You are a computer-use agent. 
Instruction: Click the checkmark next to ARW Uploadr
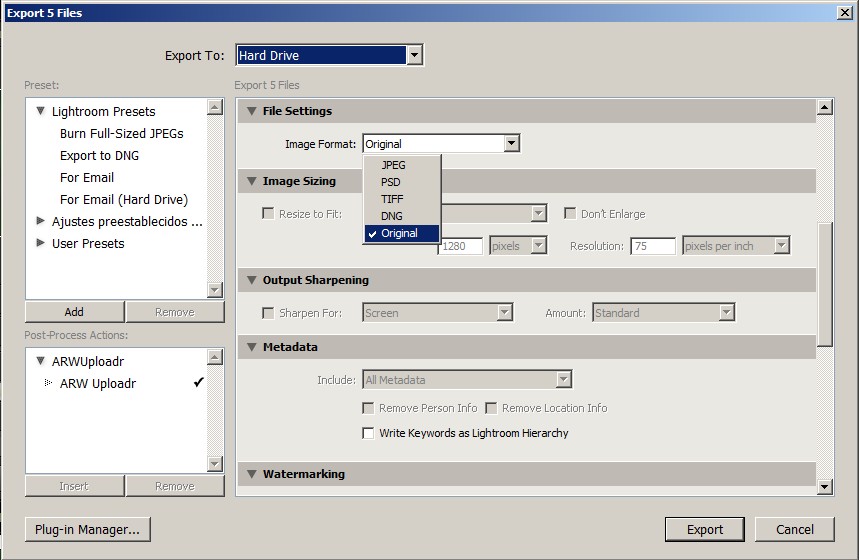coord(198,383)
